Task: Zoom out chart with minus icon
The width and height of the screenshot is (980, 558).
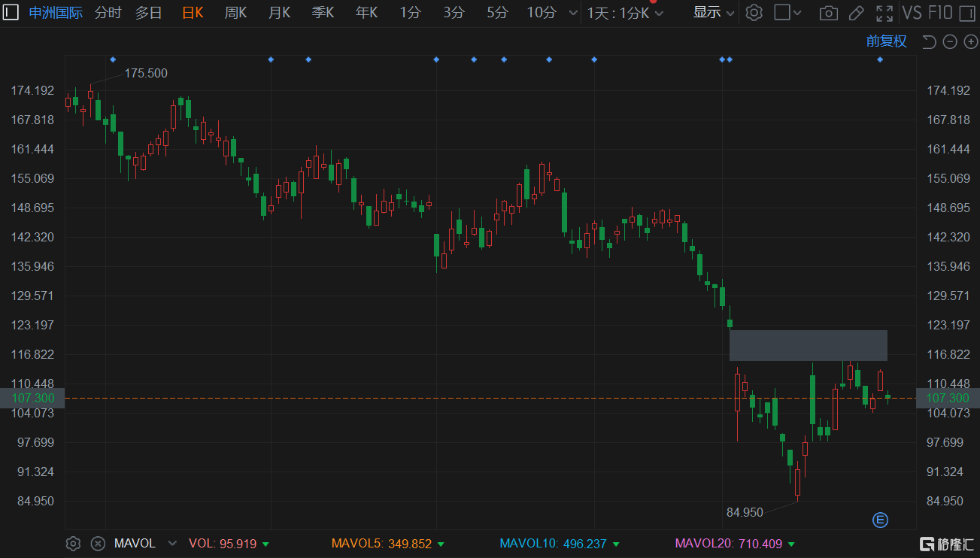Action: 950,41
